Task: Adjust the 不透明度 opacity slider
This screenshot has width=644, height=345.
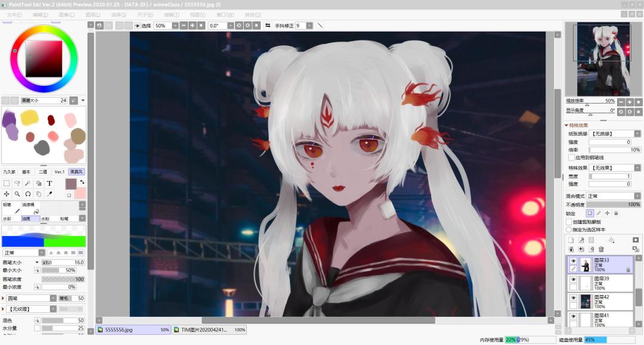Action: (x=614, y=204)
